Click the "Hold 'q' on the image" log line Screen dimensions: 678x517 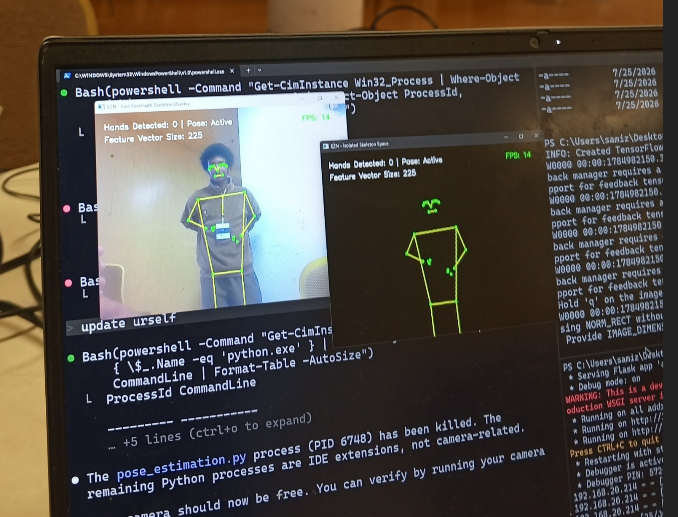[x=610, y=300]
